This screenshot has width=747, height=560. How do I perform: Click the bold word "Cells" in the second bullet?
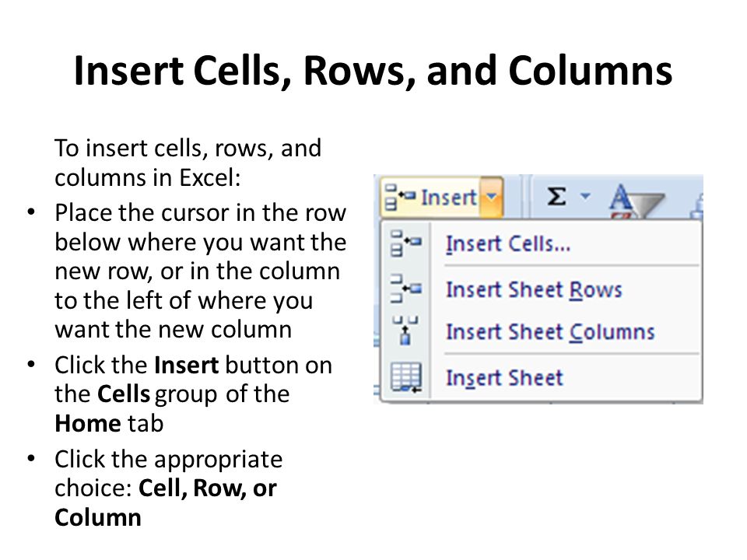pos(124,394)
